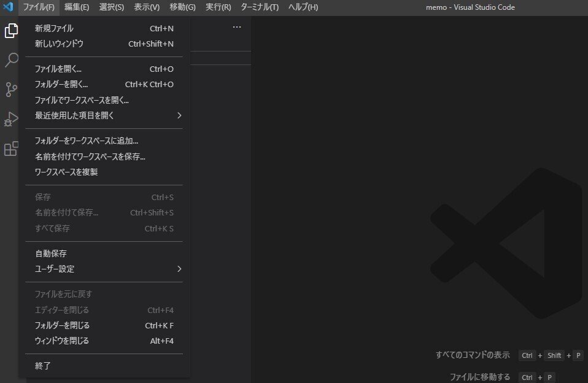The width and height of the screenshot is (588, 383).
Task: Select ファイルでワークスペースを開く... entry
Action: pyautogui.click(x=104, y=100)
